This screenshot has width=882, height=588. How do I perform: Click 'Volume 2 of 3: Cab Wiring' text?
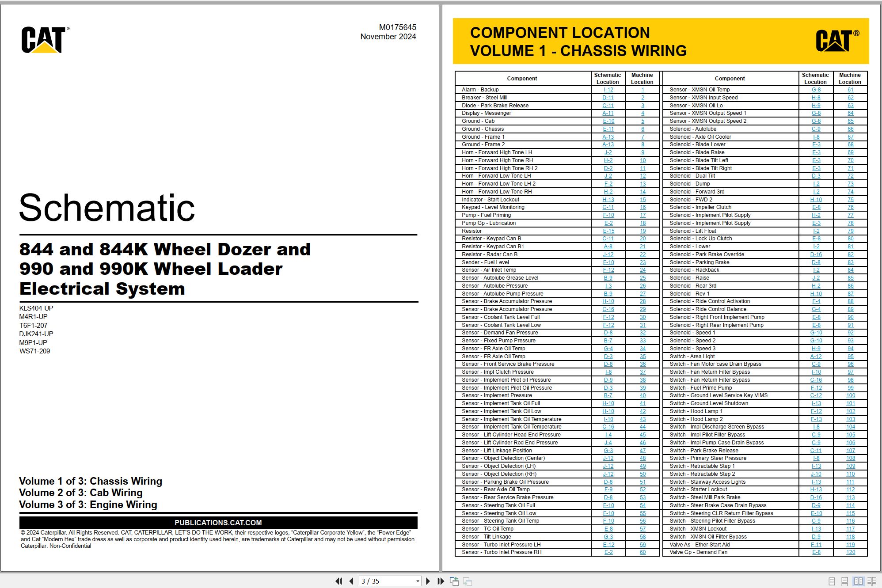[81, 493]
